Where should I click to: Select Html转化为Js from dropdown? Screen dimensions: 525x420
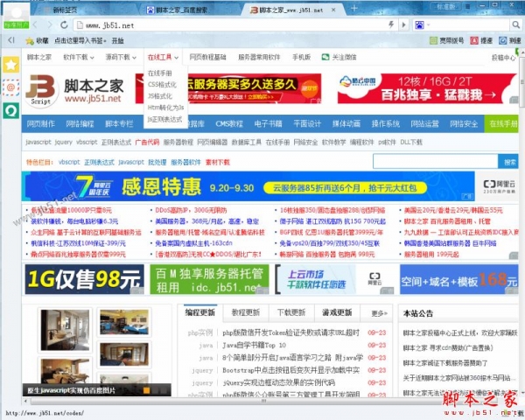(x=165, y=108)
